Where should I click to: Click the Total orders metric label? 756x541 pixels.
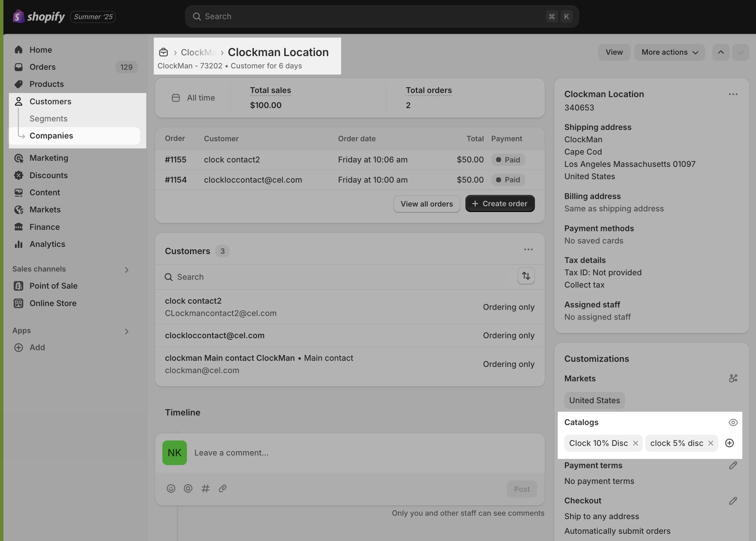pyautogui.click(x=429, y=90)
